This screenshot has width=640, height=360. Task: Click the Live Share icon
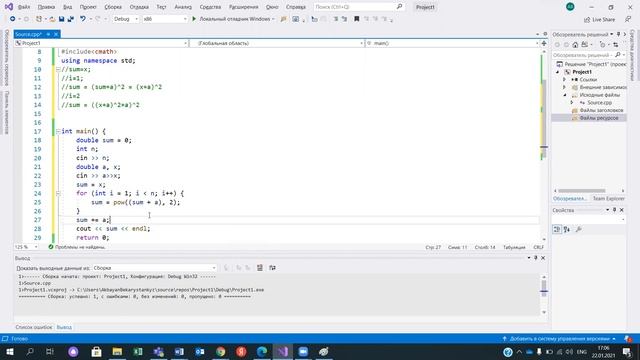point(587,20)
